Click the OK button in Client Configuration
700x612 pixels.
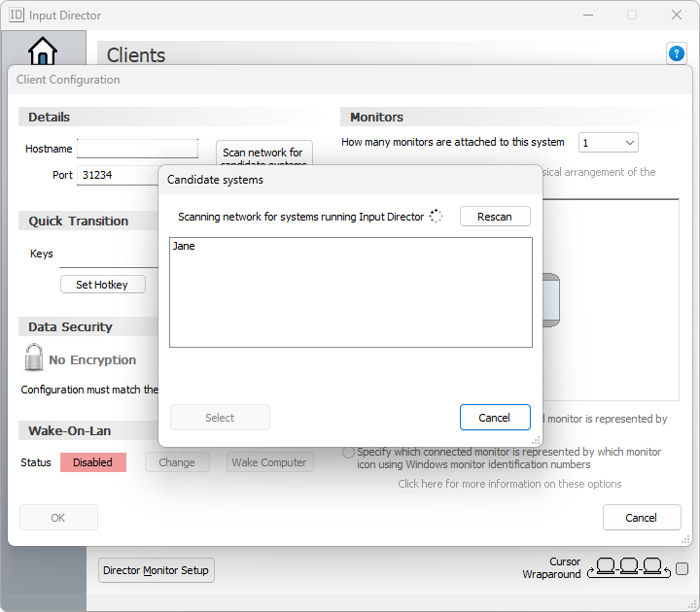[x=58, y=518]
